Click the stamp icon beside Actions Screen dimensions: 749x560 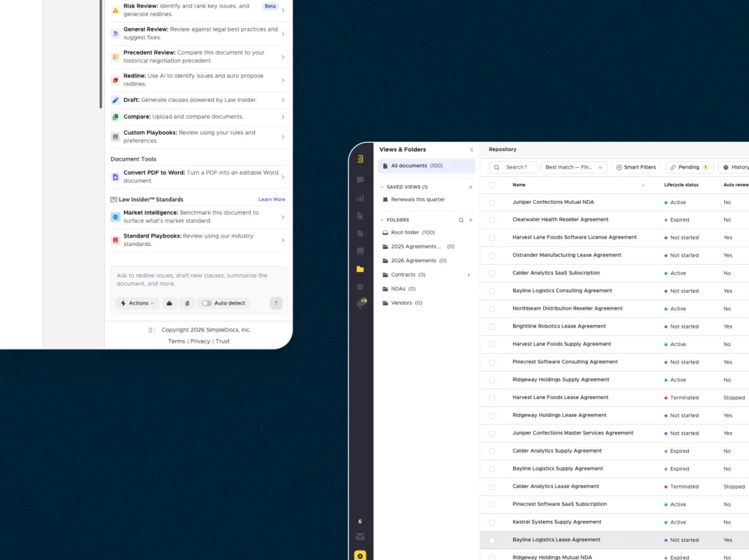coord(169,303)
